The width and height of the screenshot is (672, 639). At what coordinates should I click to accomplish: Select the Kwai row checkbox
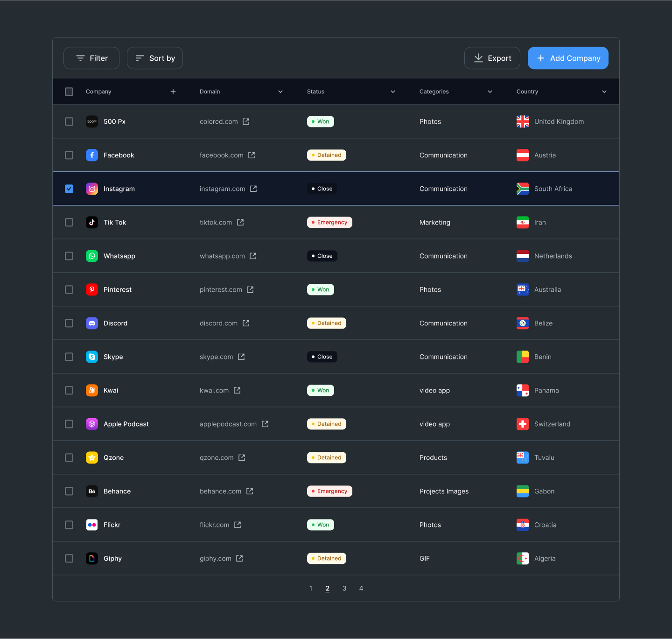click(69, 390)
